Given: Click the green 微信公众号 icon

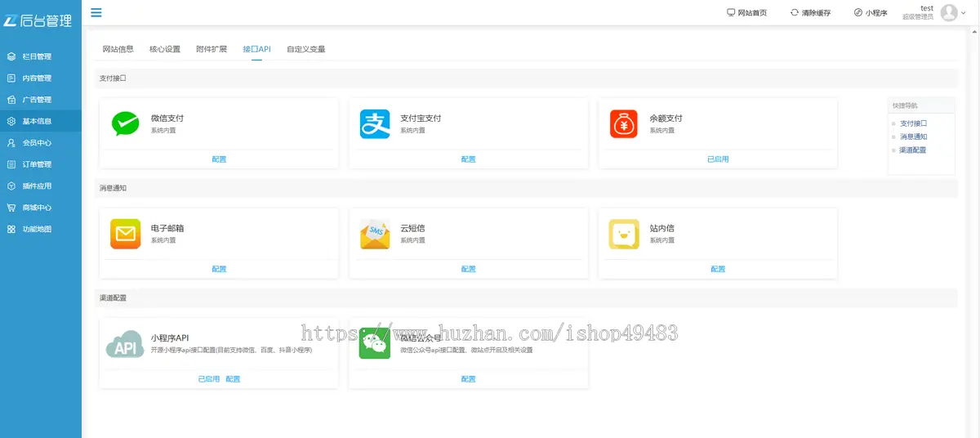Looking at the screenshot, I should 375,344.
